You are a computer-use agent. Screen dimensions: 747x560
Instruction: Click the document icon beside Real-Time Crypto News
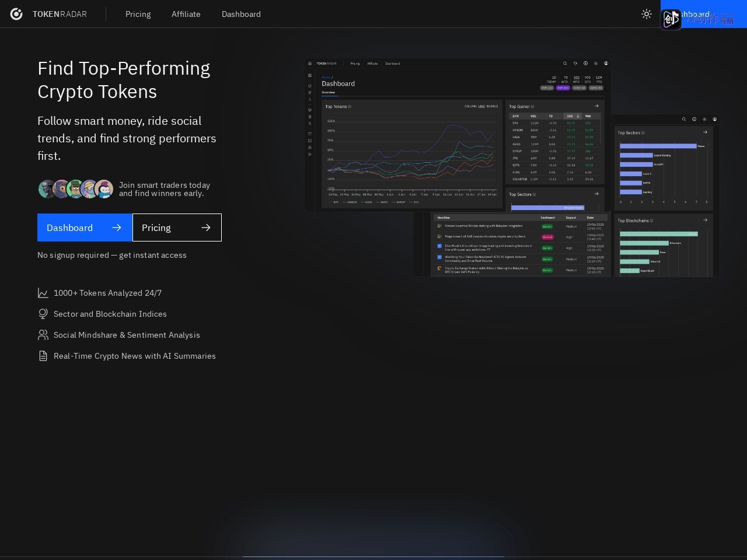[43, 356]
